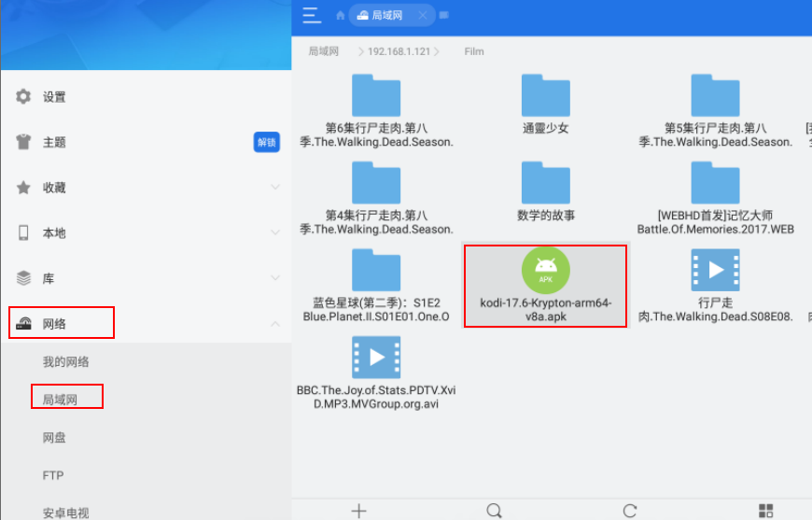Click the 设置 label
Viewport: 812px width, 520px height.
coord(54,97)
